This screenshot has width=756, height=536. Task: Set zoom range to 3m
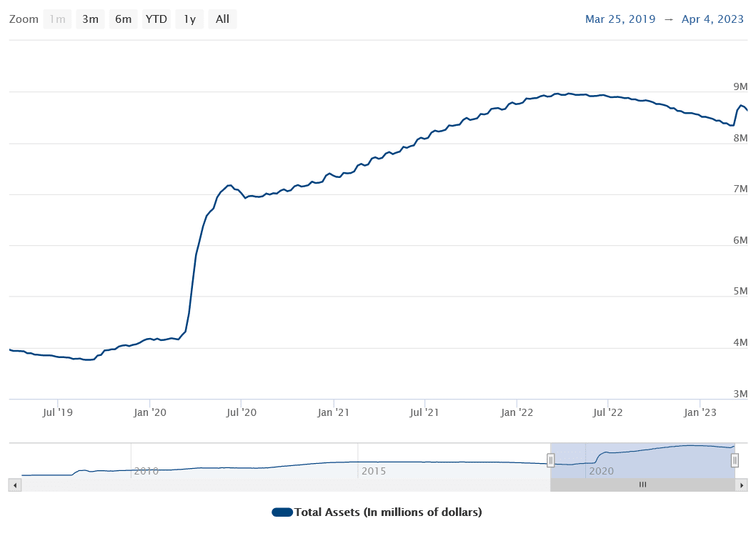pyautogui.click(x=90, y=19)
